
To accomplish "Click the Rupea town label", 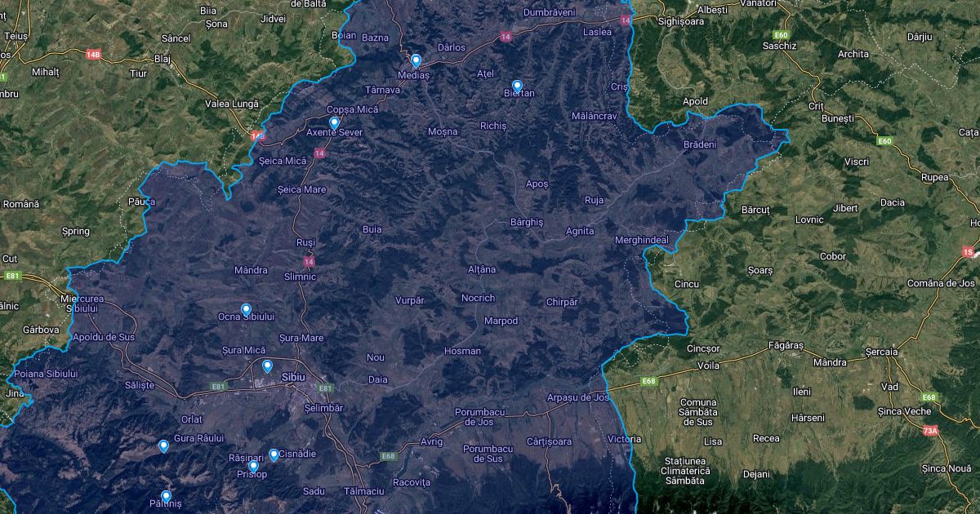I will tap(934, 177).
